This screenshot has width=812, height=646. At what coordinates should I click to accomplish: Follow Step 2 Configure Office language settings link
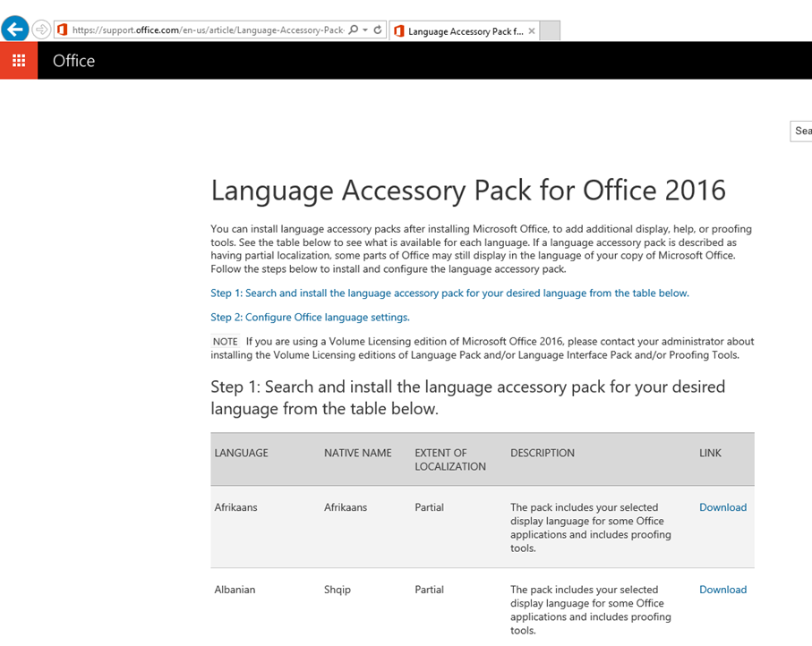[310, 317]
